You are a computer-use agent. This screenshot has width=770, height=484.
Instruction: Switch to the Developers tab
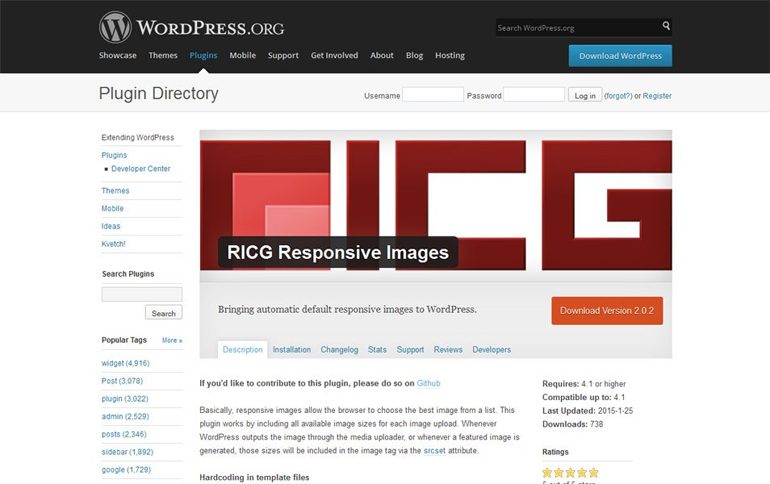point(492,350)
